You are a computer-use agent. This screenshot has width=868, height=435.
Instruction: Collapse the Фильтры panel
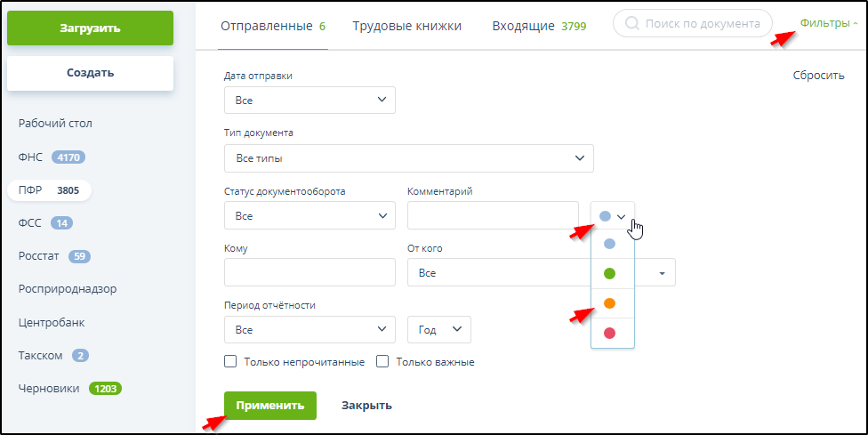tap(828, 23)
